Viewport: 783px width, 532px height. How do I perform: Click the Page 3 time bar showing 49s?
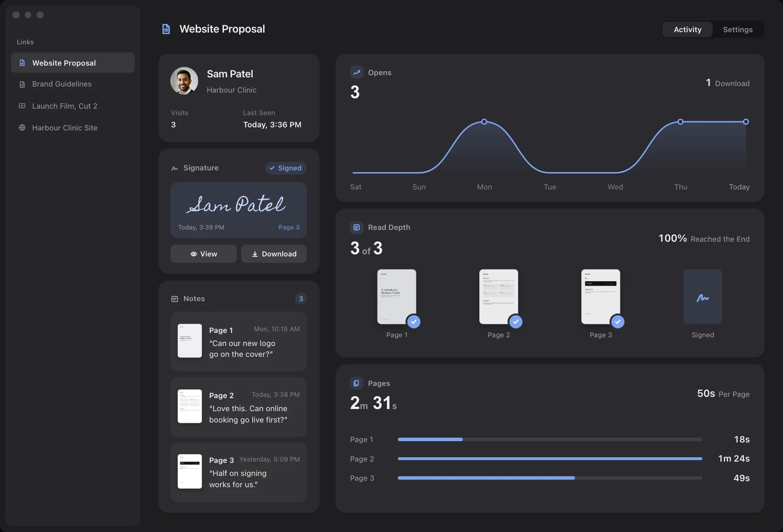[550, 478]
